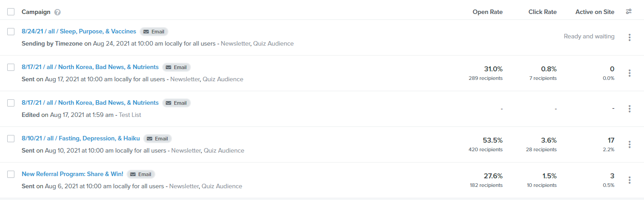Image resolution: width=644 pixels, height=200 pixels.
Task: Check the 8/10/21 Fasting, Depression, & Haiku row
Action: 11,139
